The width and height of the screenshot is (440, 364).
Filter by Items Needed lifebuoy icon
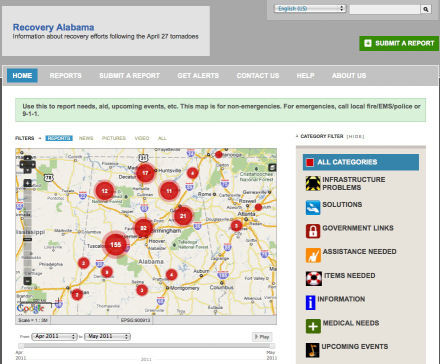[x=314, y=279]
